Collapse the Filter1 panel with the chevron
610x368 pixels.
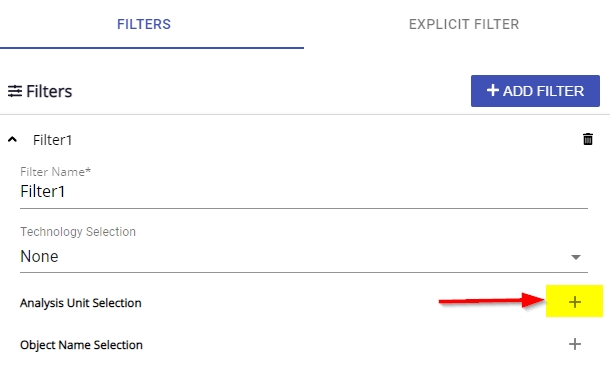pyautogui.click(x=12, y=139)
